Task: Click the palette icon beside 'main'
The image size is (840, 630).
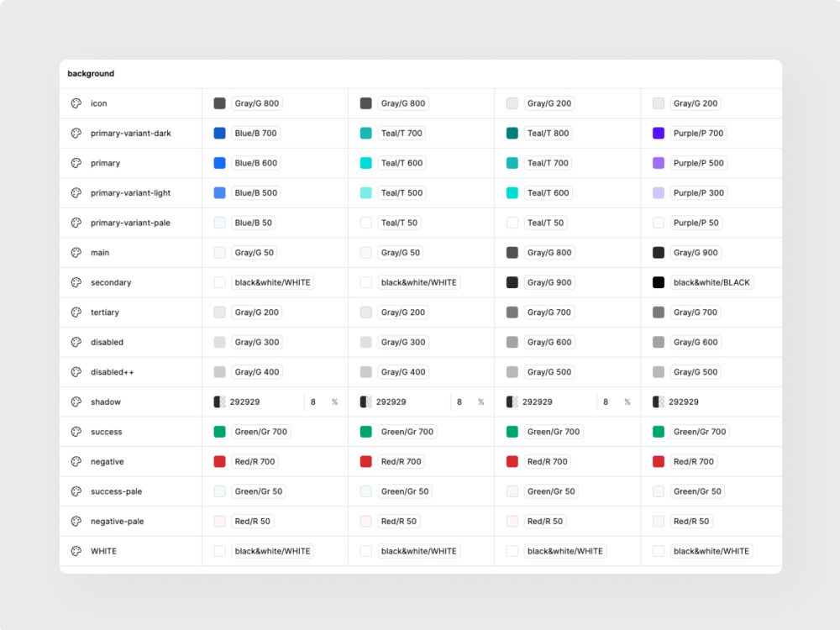Action: coord(76,252)
